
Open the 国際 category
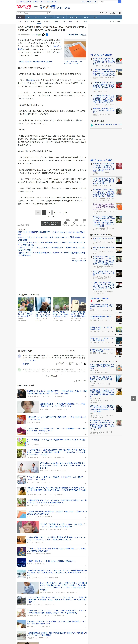32,21
